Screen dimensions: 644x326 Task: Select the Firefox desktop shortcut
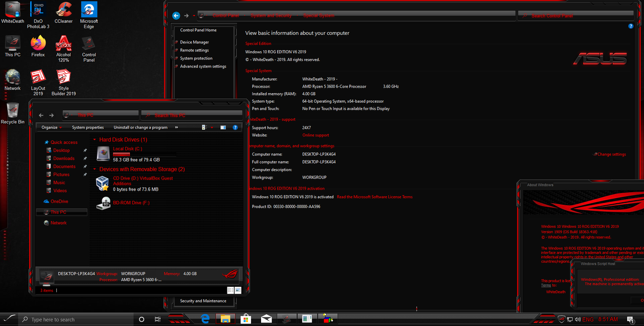(38, 46)
